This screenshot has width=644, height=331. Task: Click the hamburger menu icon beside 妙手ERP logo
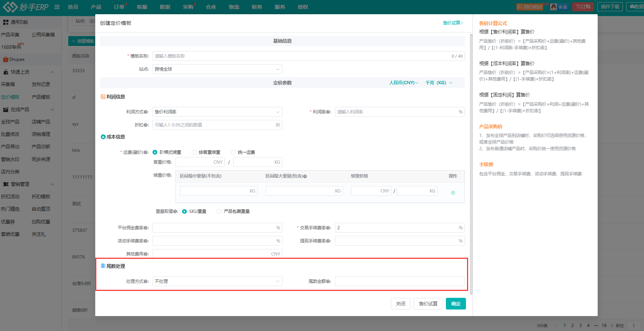click(x=57, y=7)
